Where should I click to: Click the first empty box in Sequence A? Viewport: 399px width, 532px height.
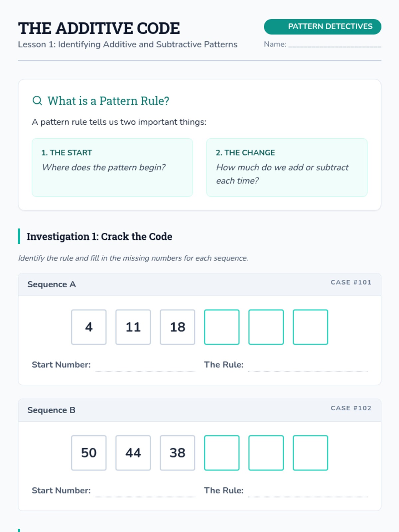pyautogui.click(x=221, y=327)
